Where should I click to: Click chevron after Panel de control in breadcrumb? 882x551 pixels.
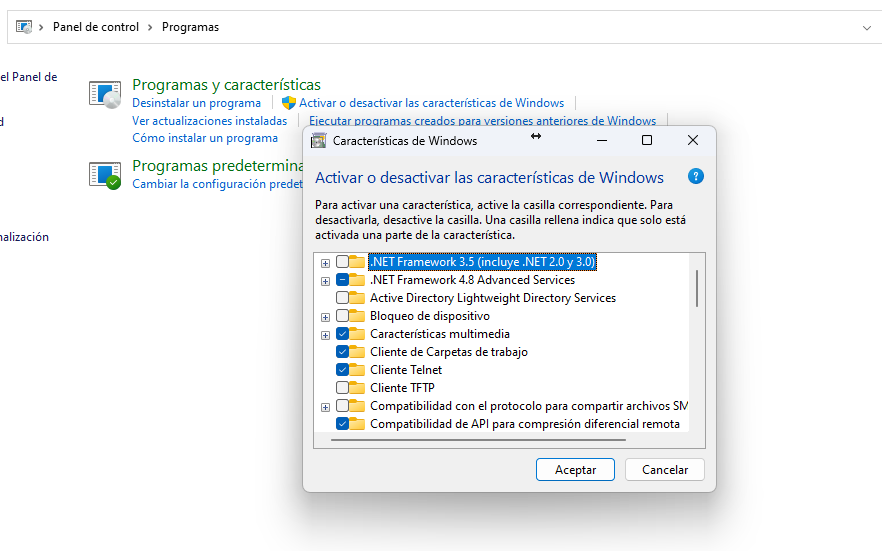(x=150, y=27)
